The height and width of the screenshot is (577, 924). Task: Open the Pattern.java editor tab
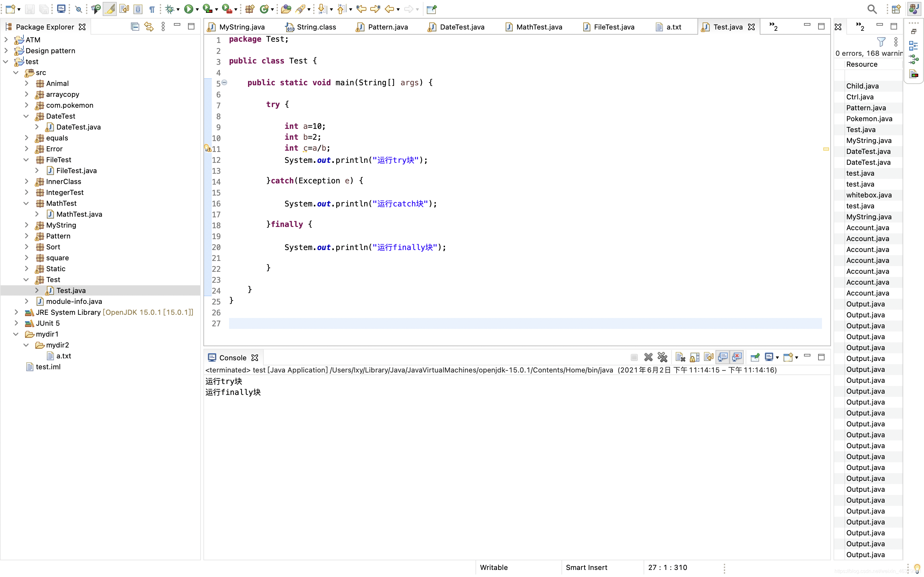388,27
